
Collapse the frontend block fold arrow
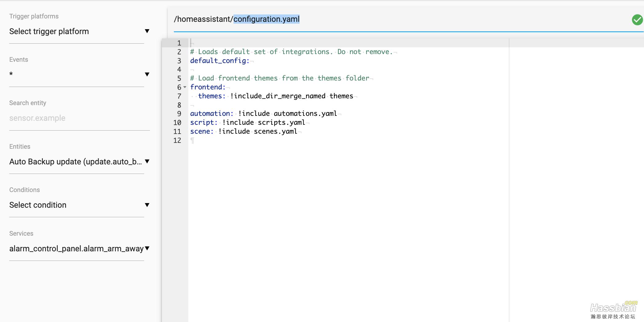tap(185, 87)
